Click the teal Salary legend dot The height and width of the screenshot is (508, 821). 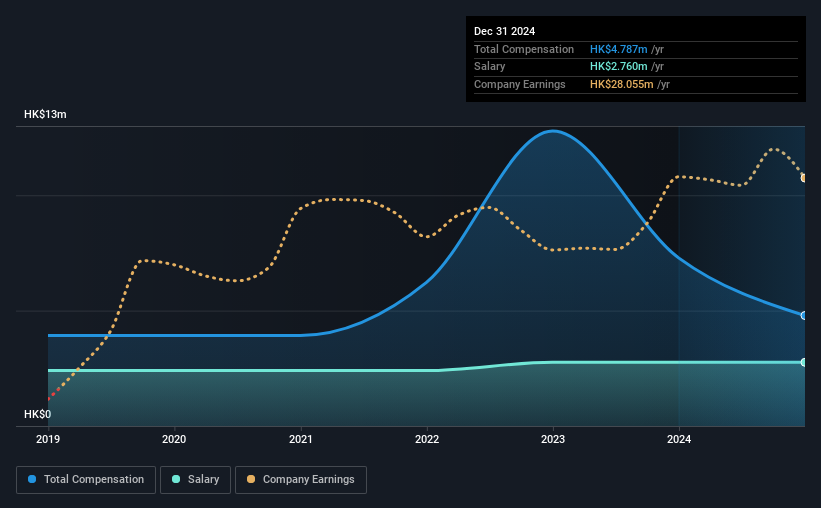coord(176,479)
